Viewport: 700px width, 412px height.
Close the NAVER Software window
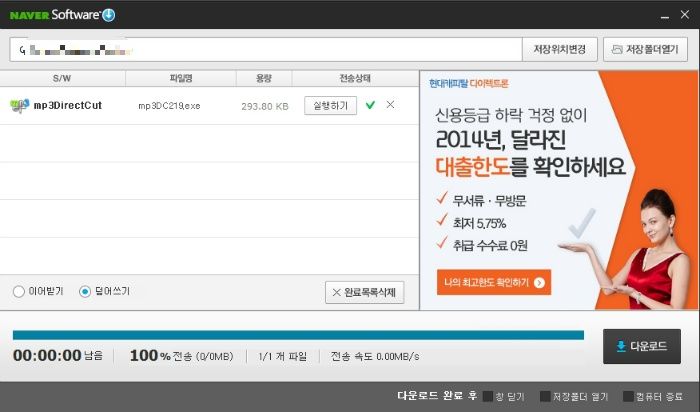click(x=685, y=15)
